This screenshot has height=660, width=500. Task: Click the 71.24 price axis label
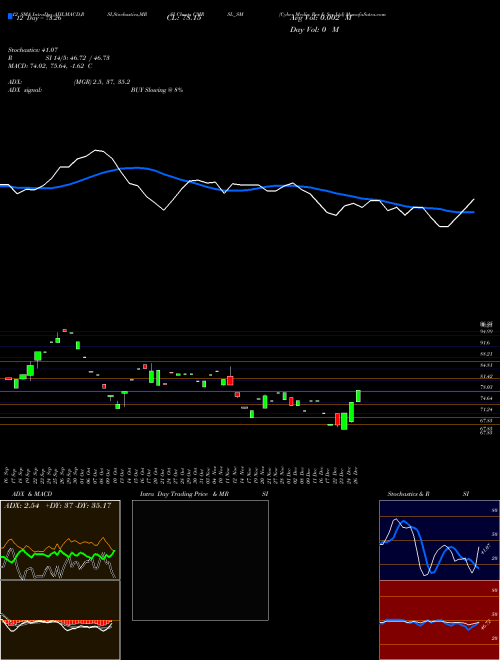coord(486,409)
